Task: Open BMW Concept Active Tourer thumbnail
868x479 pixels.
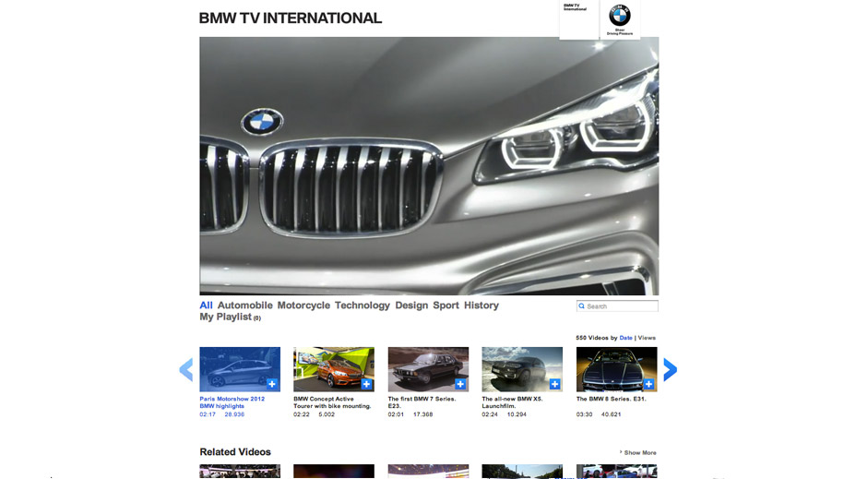Action: tap(334, 369)
